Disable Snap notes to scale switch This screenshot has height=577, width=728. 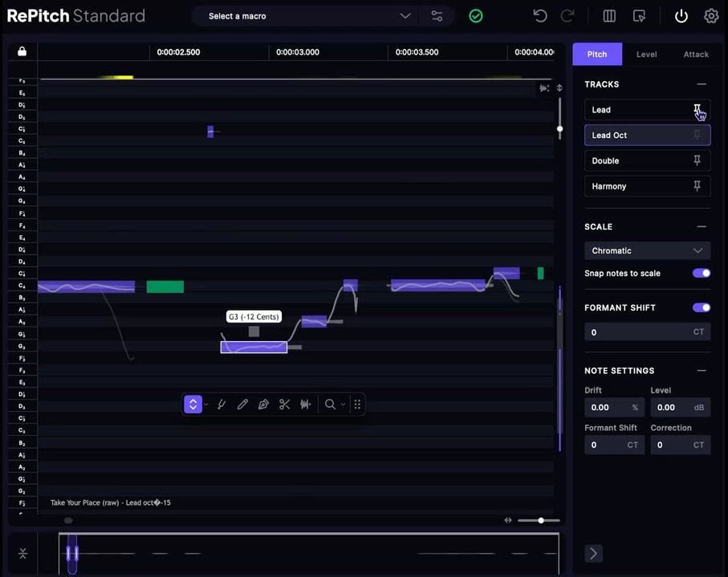pos(701,273)
